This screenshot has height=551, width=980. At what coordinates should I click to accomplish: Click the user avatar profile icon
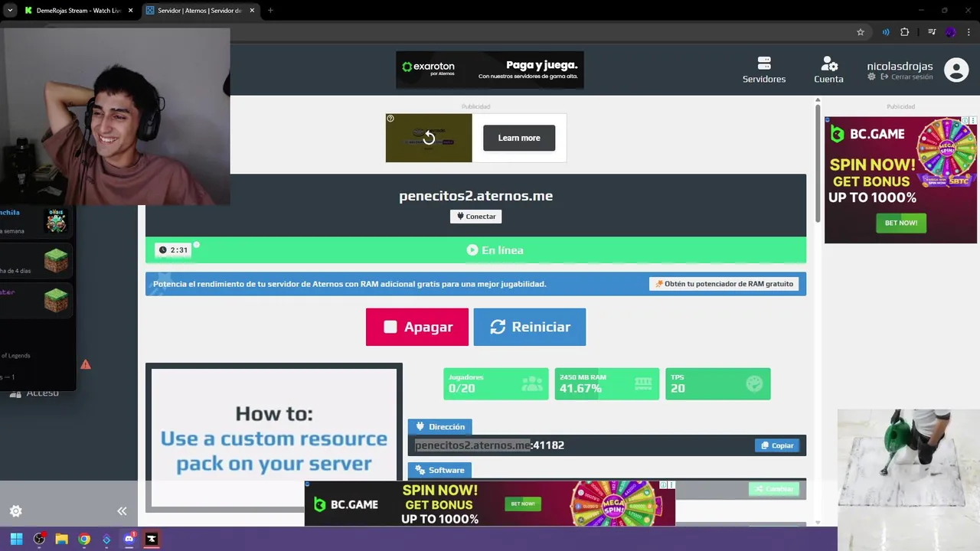coord(956,70)
